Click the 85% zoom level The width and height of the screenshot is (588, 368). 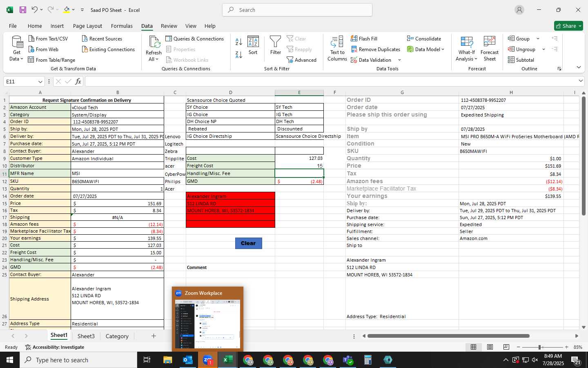click(578, 347)
